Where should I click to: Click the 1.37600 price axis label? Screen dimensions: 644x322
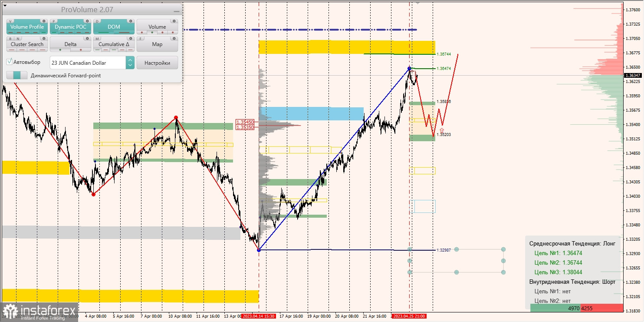pos(633,10)
